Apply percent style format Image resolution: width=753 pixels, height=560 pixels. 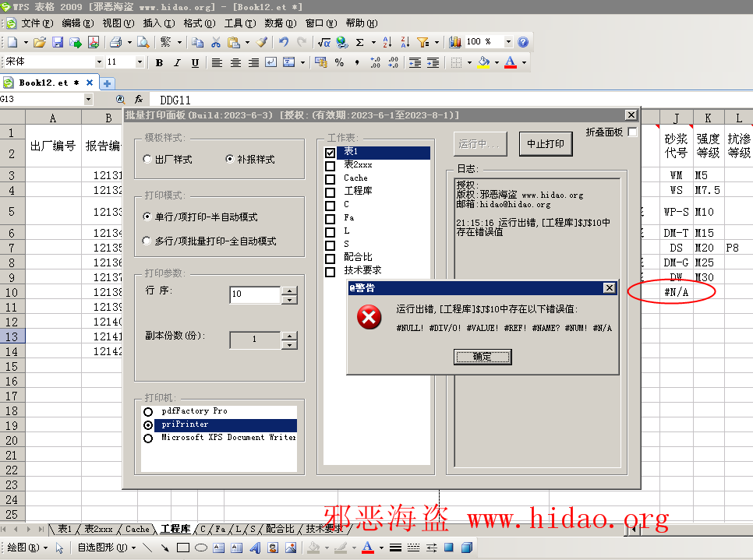pyautogui.click(x=339, y=62)
